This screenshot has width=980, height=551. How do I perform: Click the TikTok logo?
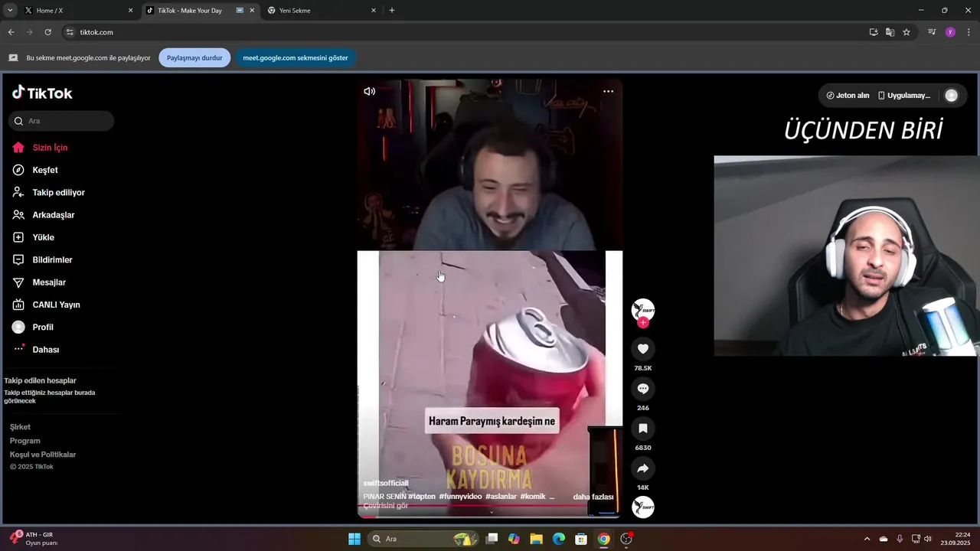(x=42, y=93)
